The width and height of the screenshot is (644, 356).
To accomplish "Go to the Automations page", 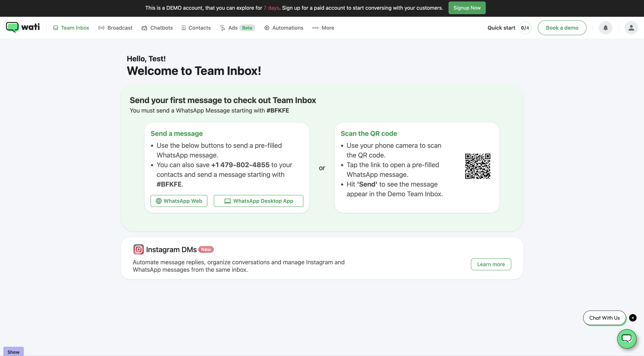I will coord(284,28).
